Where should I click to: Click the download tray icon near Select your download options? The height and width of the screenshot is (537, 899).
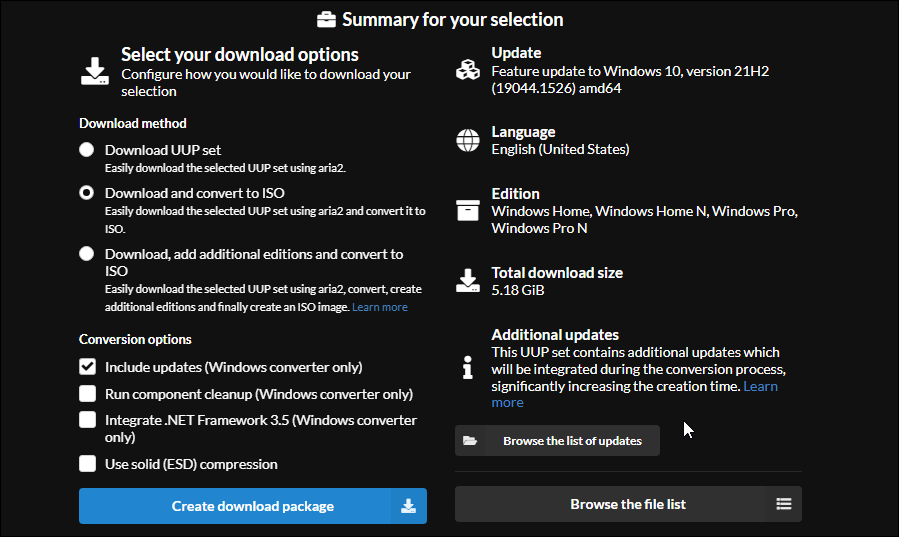95,71
